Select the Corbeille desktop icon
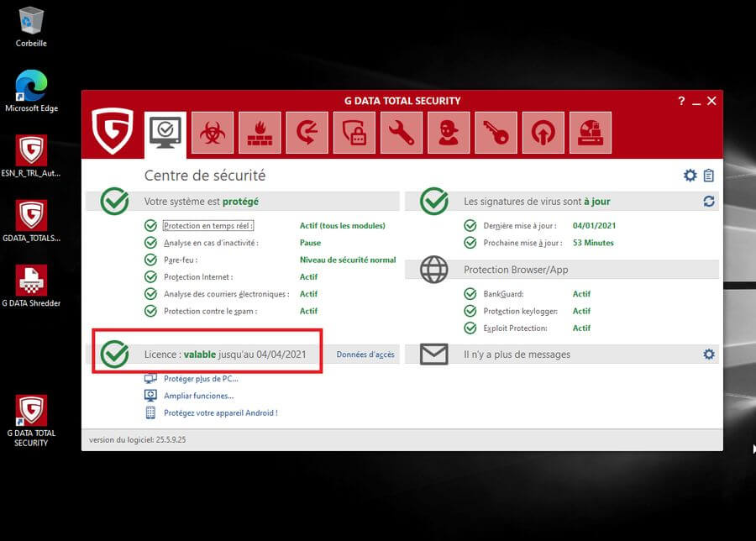The width and height of the screenshot is (756, 541). click(31, 27)
